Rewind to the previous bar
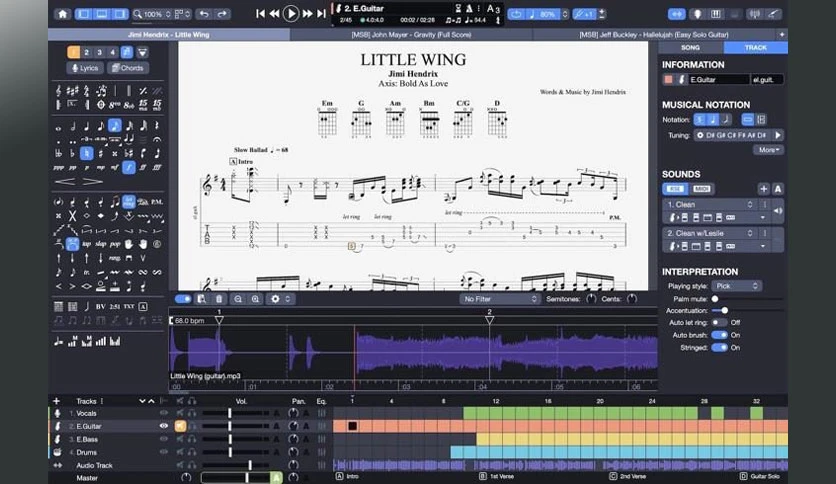 (274, 14)
